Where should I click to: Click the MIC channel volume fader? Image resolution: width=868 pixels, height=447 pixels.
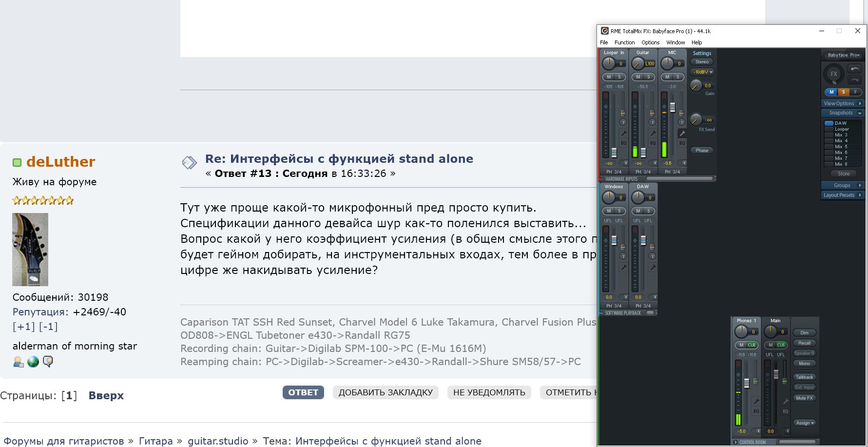coord(672,107)
